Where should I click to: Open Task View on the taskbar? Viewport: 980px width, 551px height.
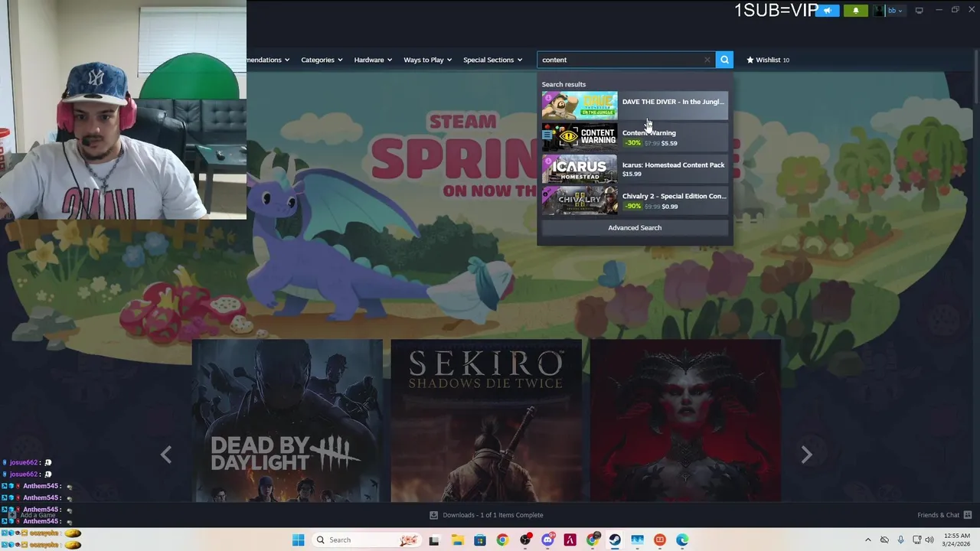[434, 540]
